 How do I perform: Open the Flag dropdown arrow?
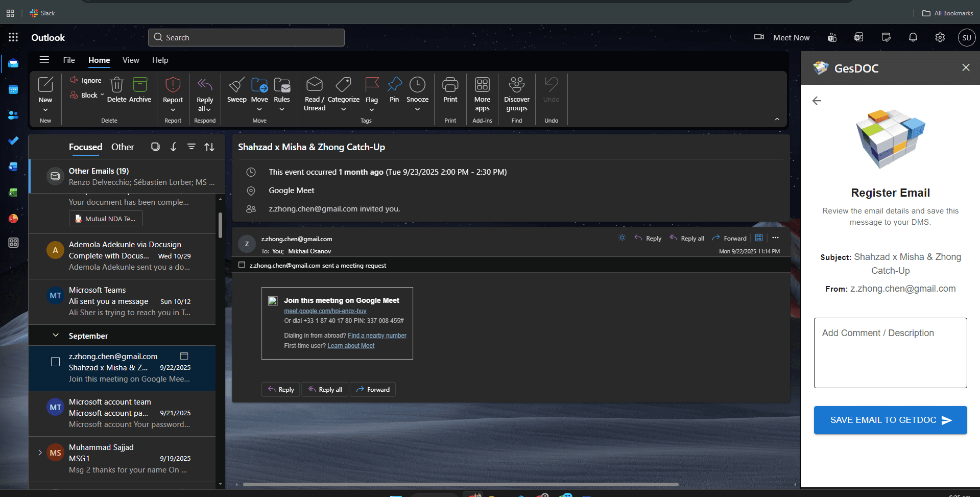pos(372,110)
